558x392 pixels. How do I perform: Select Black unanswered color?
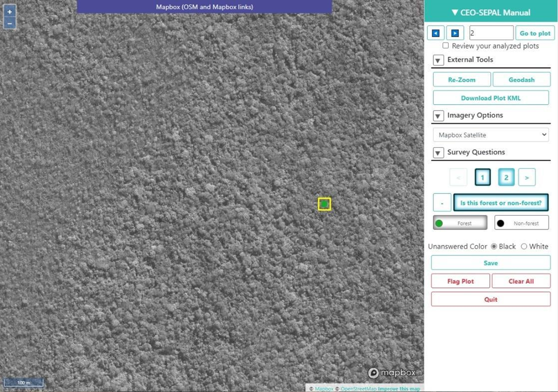pos(493,246)
